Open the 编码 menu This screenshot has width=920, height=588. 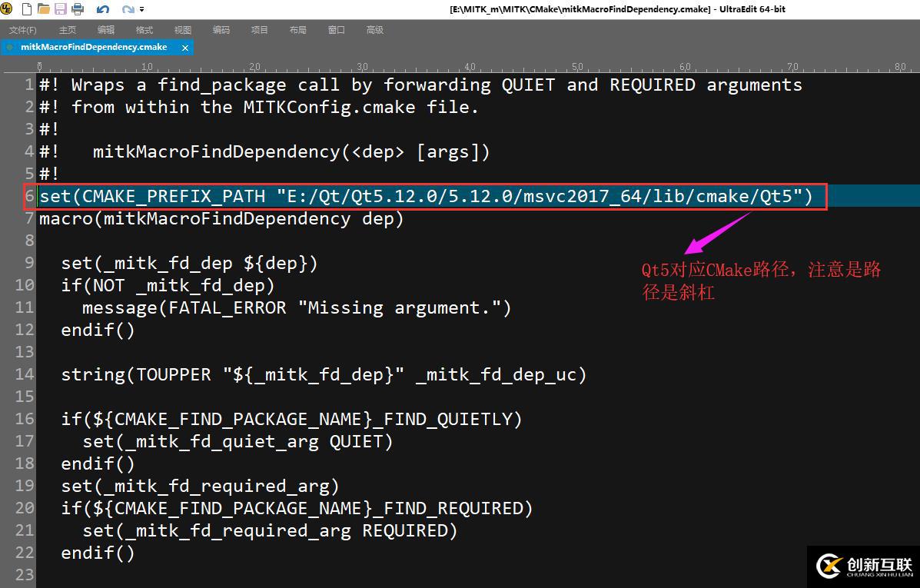pos(221,30)
